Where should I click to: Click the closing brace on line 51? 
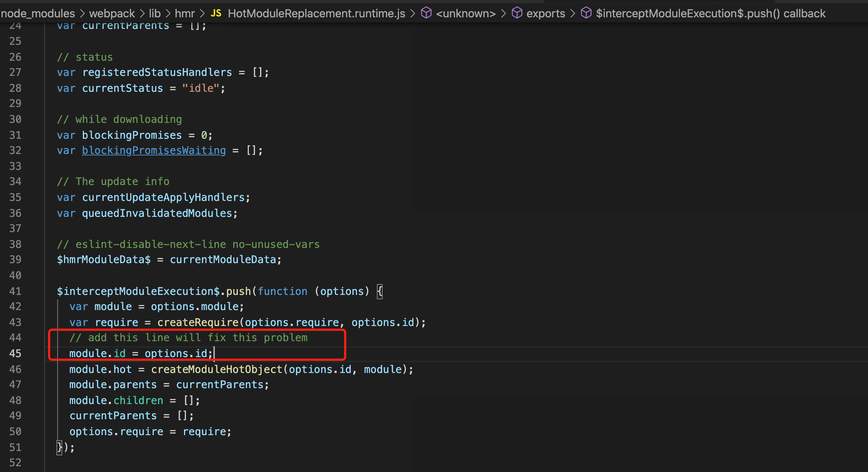(x=59, y=447)
